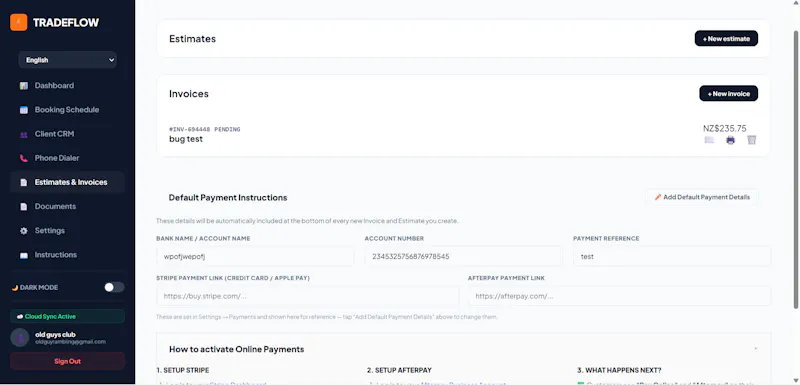Click the 3. WHAT HAPPENS NEXT? heading
800x385 pixels.
click(619, 370)
